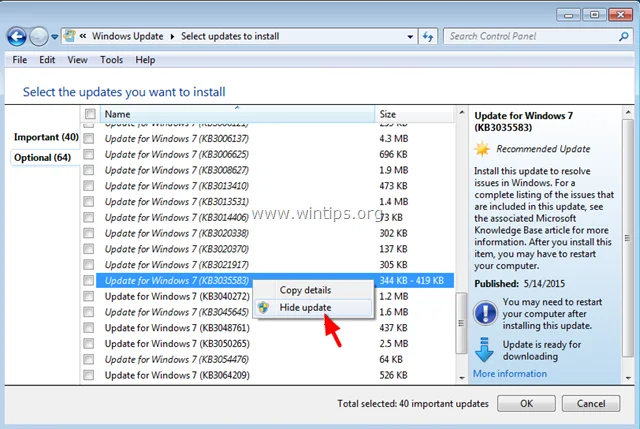Screen dimensions: 640x429
Task: Click the restart warning info icon
Action: [x=485, y=309]
